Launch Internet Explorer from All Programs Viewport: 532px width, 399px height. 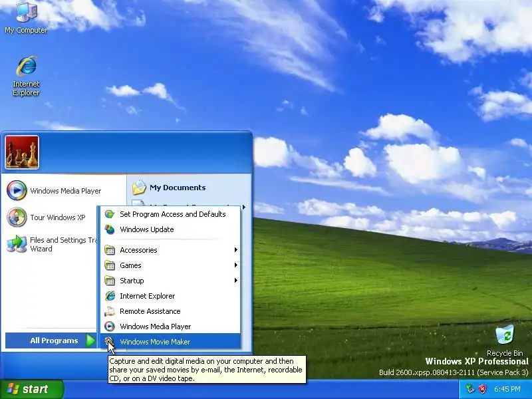click(170, 296)
